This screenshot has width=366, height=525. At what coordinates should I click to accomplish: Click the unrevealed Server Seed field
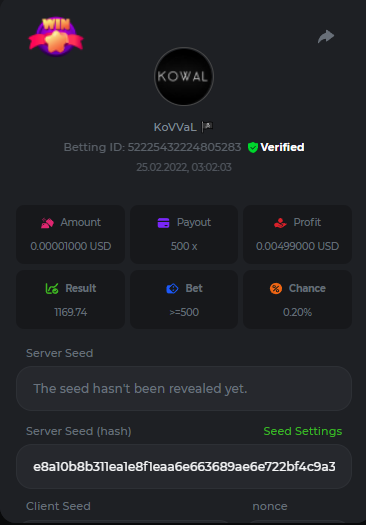[x=184, y=388]
